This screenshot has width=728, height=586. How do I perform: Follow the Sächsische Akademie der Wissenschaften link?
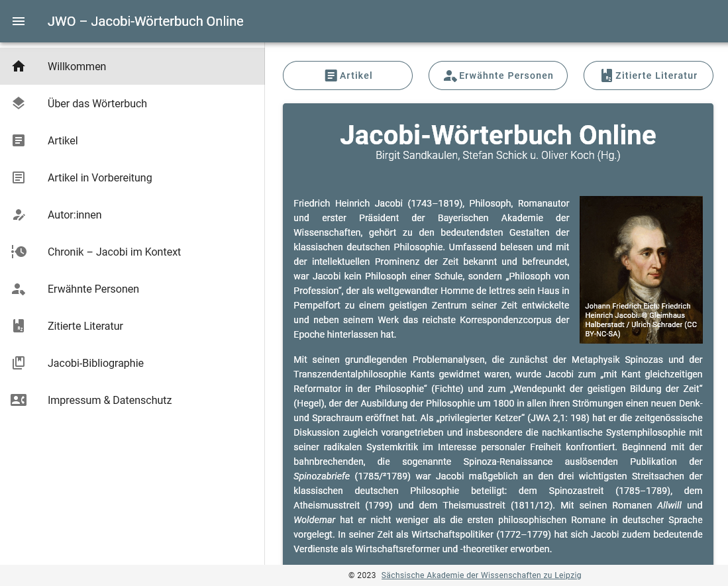[482, 575]
